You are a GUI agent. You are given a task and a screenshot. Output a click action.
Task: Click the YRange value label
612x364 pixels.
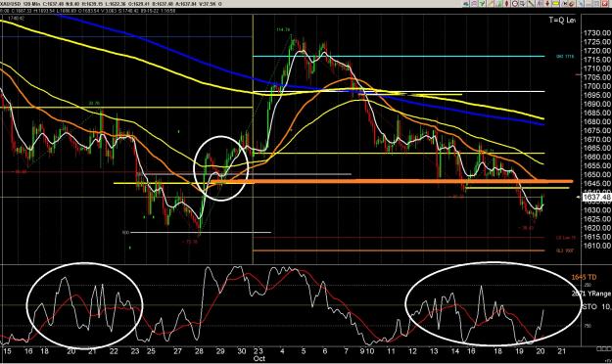click(x=591, y=294)
